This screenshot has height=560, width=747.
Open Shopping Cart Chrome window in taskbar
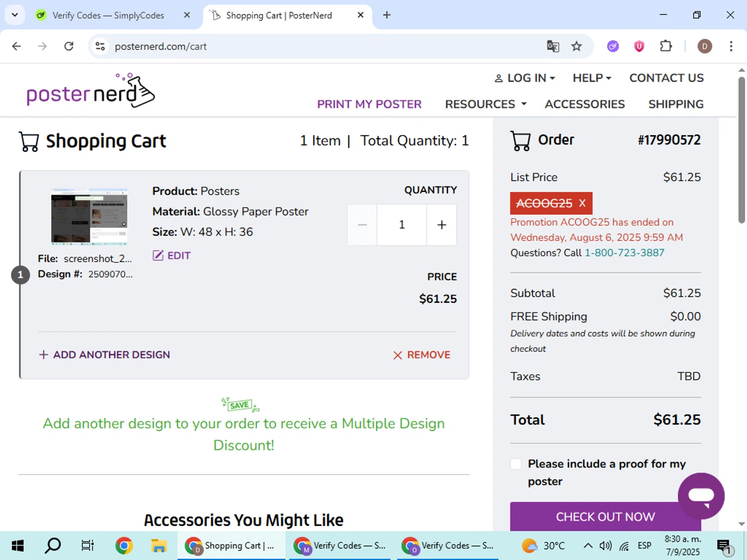(231, 546)
